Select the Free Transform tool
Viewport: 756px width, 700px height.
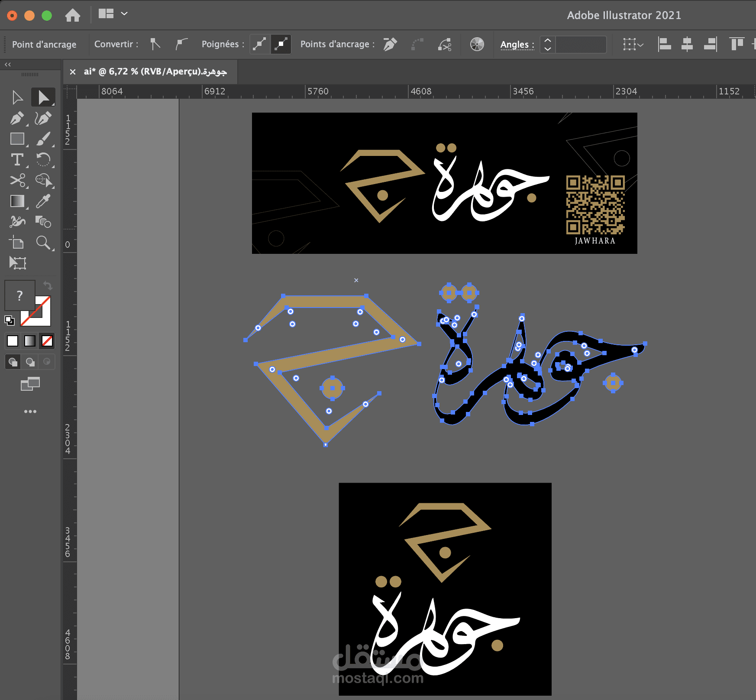[x=17, y=263]
